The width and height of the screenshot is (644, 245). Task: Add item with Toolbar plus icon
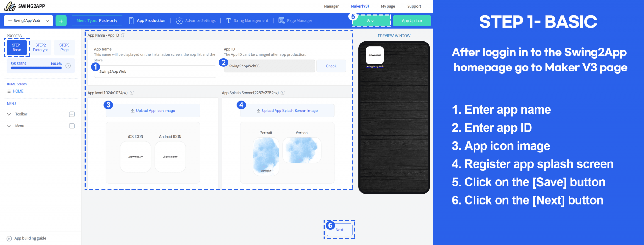(72, 114)
